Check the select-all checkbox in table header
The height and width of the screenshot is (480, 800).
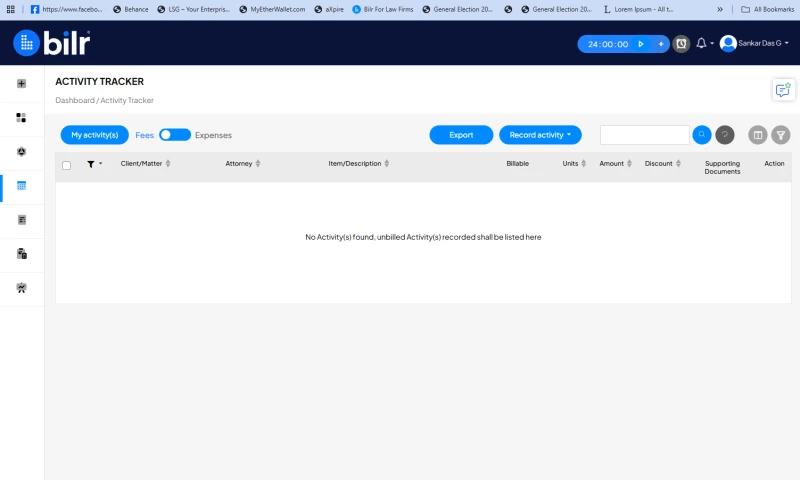point(66,165)
